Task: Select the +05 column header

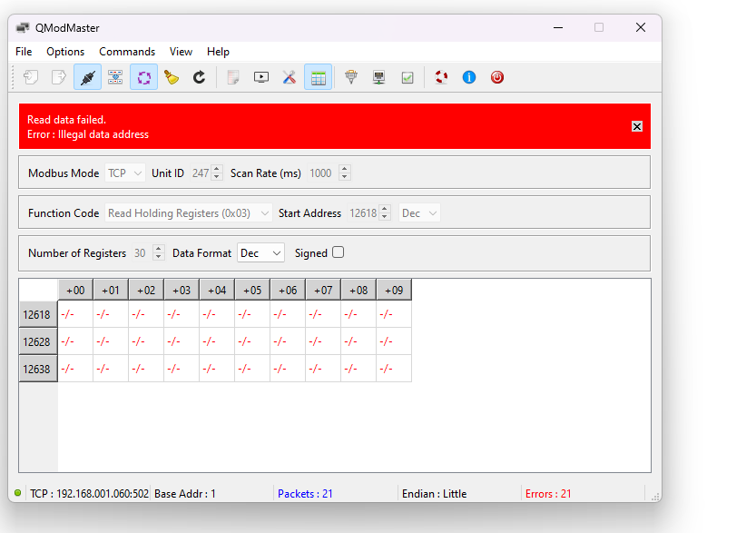Action: [252, 290]
